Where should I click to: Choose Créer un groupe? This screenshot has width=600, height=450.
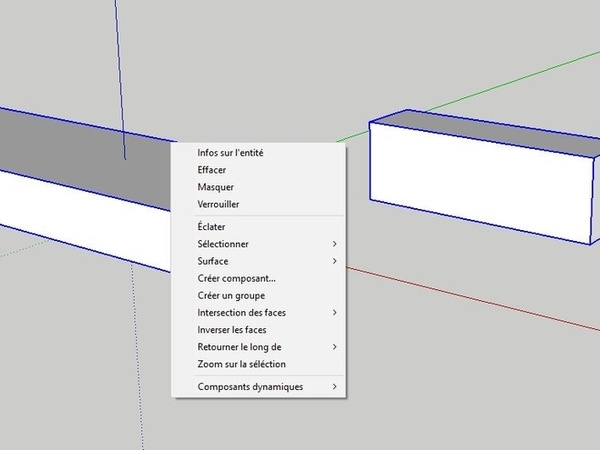(232, 295)
